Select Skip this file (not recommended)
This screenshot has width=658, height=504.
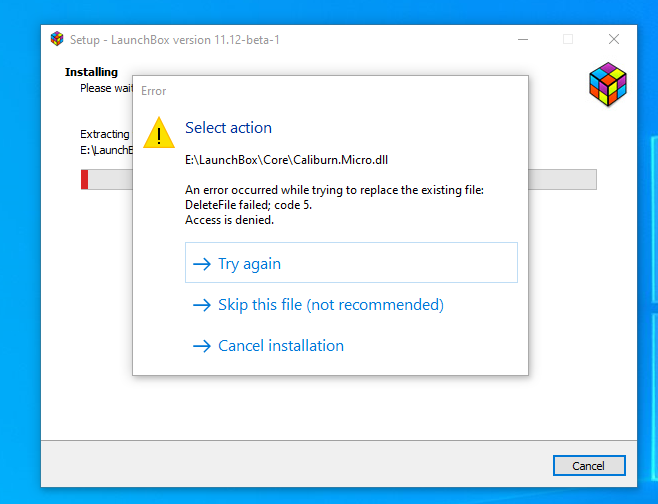(331, 305)
